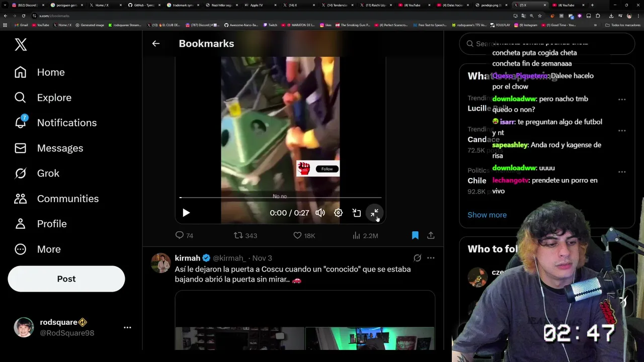Open the Chile politics trend
Viewport: 644px width, 362px height.
477,180
